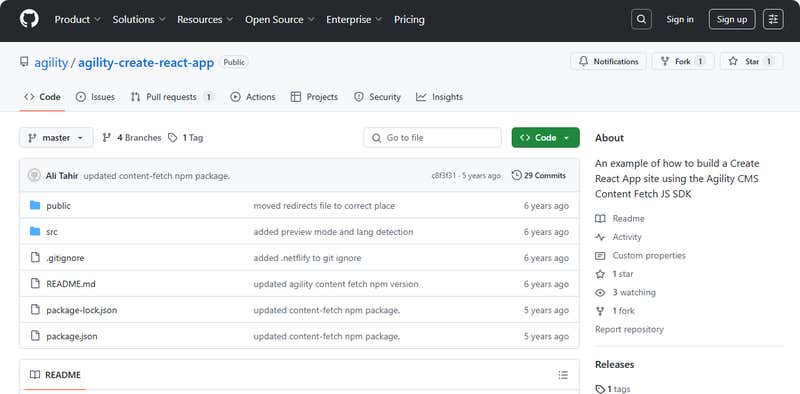Open the 29 Commits history
Viewport: 800px width, 394px height.
539,175
